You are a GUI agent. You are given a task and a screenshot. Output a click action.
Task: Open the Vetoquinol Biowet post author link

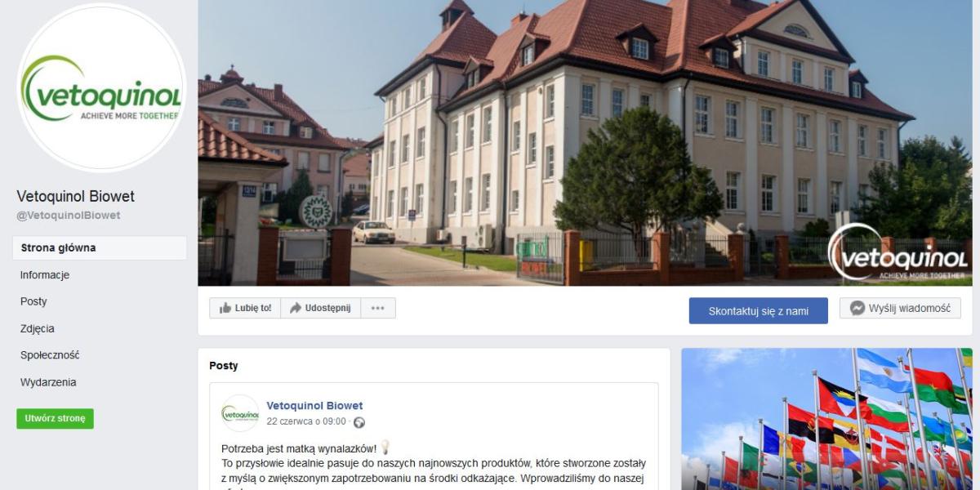point(314,406)
